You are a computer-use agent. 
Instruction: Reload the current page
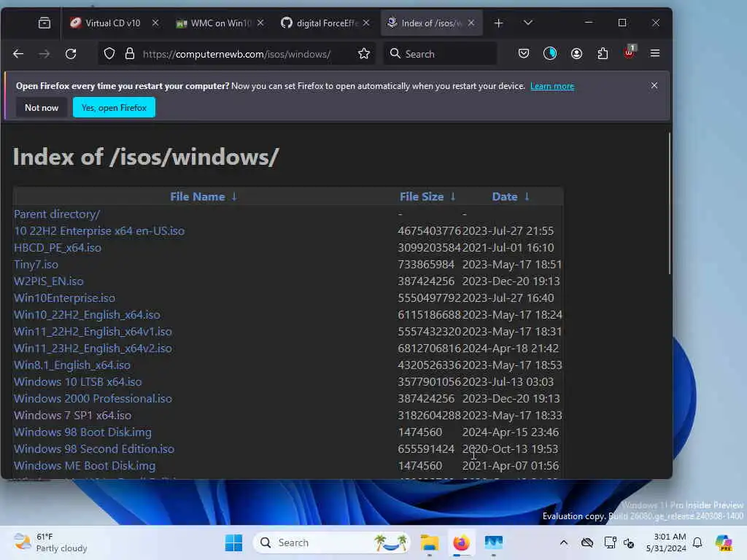[71, 54]
